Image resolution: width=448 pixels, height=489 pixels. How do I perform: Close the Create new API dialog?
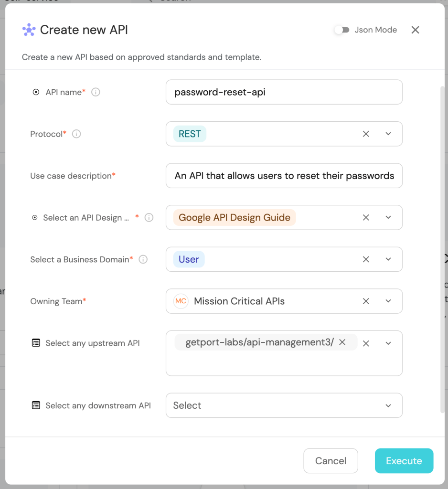click(x=415, y=30)
